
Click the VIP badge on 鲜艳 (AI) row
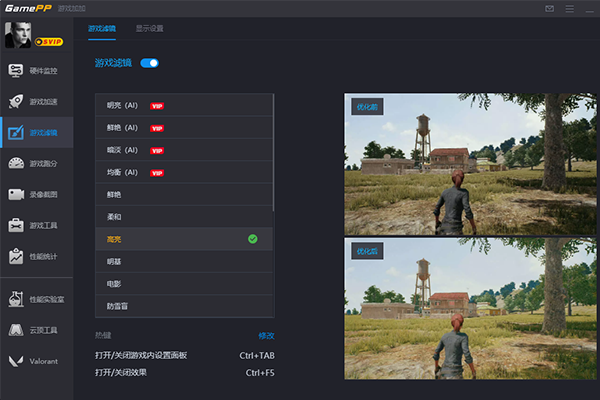[x=157, y=128]
